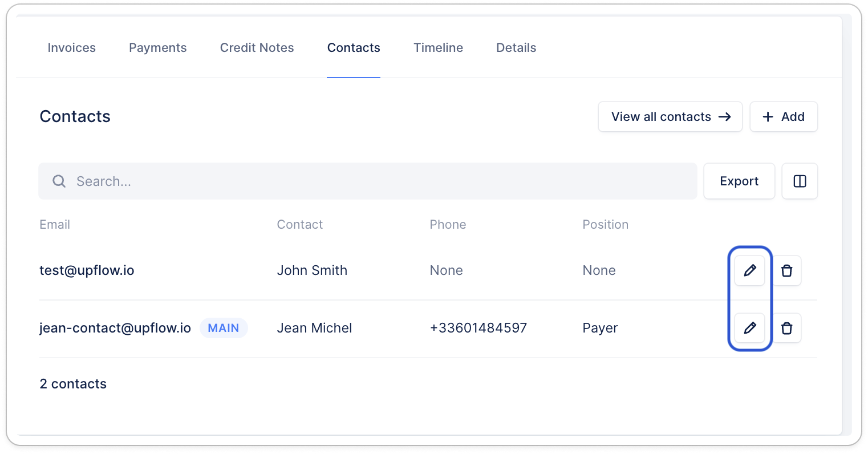Go to the Credit Notes tab
This screenshot has width=868, height=454.
(x=257, y=48)
